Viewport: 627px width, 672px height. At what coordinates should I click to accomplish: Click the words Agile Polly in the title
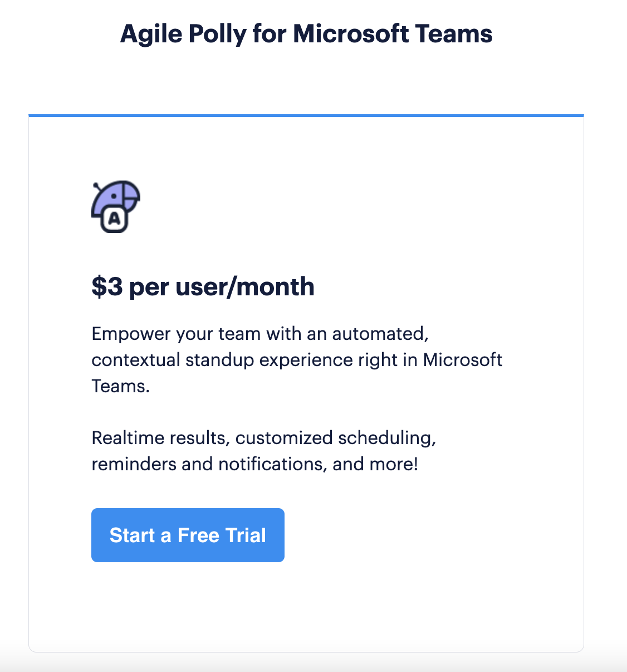point(183,33)
